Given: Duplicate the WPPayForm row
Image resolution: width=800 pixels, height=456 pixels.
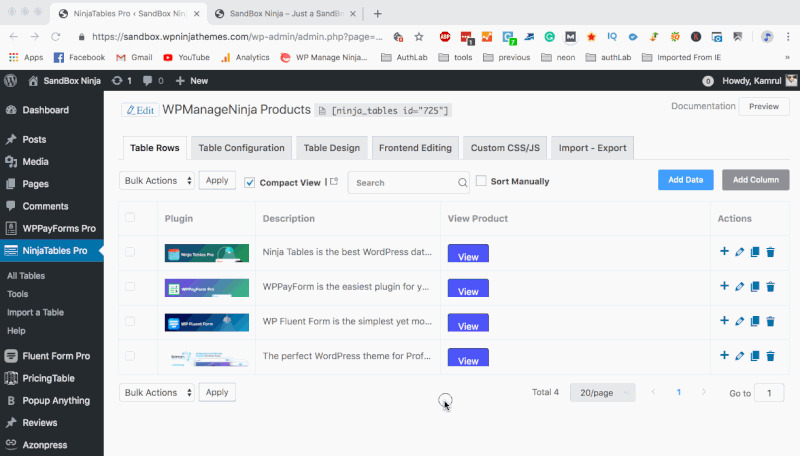Looking at the screenshot, I should point(755,286).
